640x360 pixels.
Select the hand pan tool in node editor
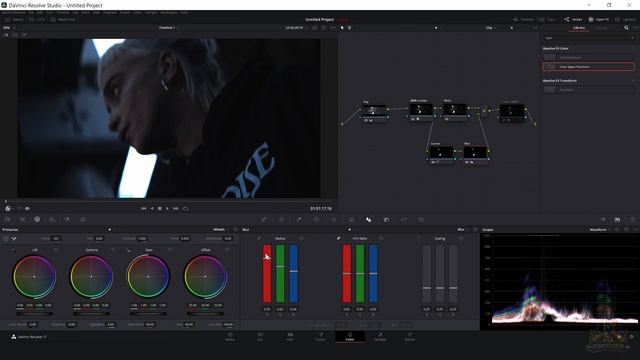tap(349, 28)
